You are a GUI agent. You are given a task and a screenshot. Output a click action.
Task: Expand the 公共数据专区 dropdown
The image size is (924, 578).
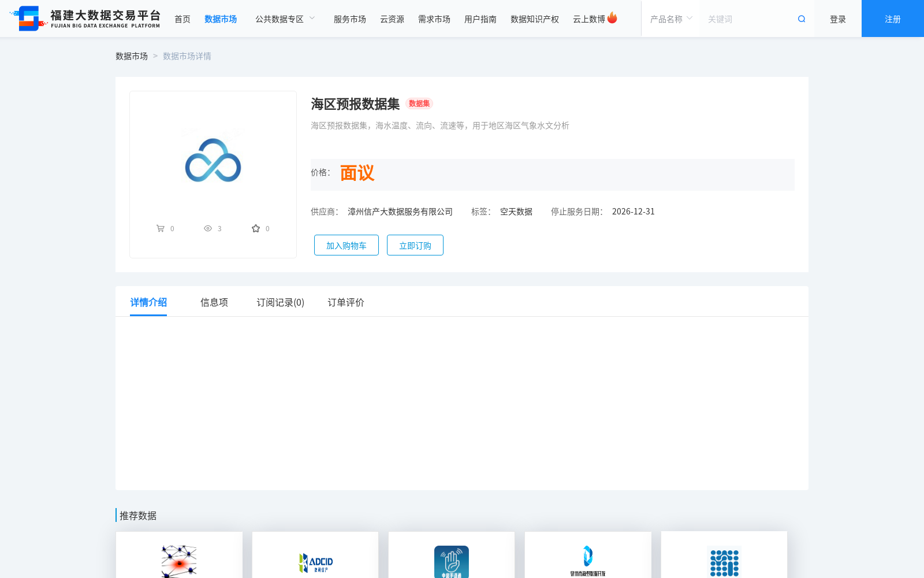(x=285, y=19)
